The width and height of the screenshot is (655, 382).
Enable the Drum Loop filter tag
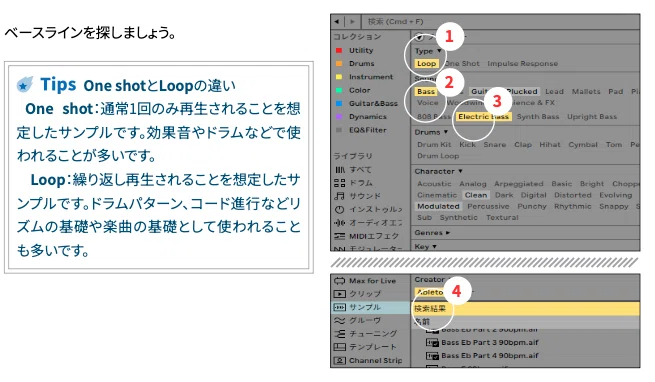pos(438,156)
